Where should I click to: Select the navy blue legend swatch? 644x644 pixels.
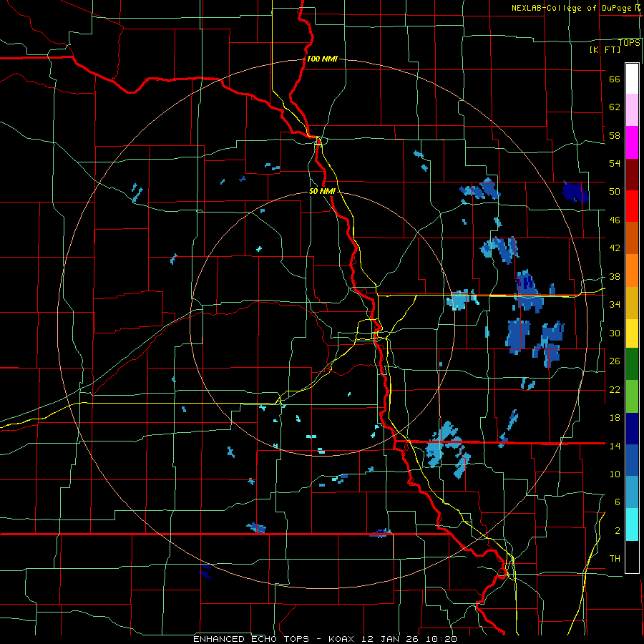click(632, 429)
